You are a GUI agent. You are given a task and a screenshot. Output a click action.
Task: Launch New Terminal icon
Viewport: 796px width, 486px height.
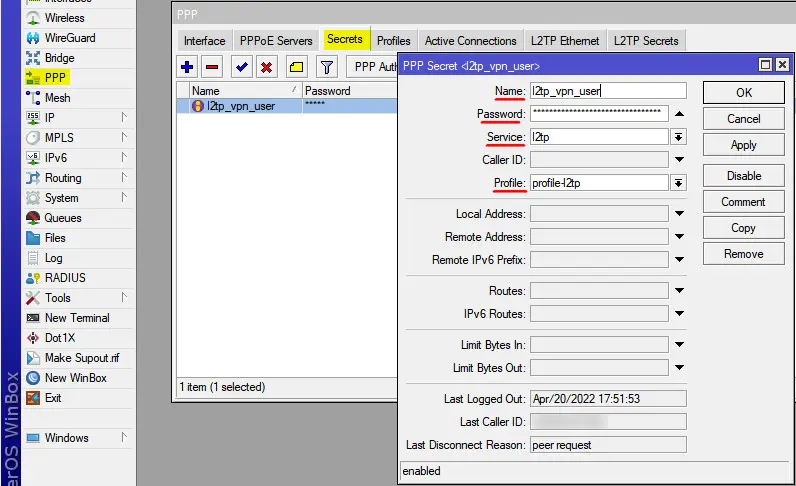point(33,318)
